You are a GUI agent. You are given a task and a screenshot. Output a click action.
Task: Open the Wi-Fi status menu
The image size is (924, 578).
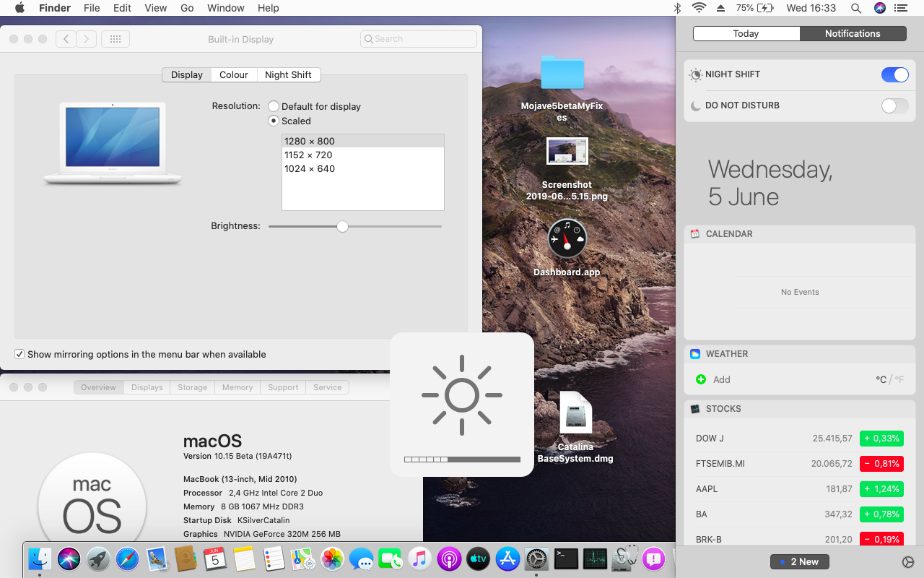(698, 8)
